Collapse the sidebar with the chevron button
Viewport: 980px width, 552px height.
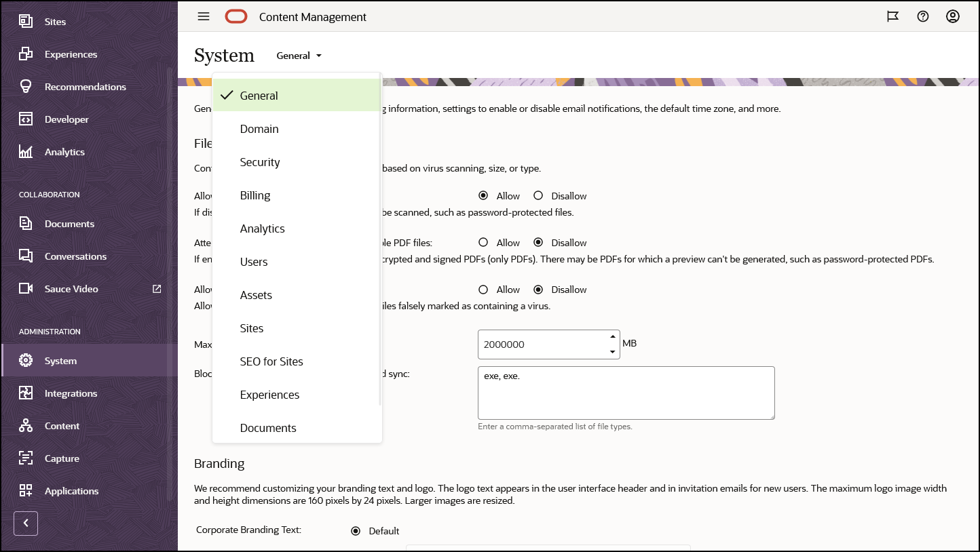(x=26, y=524)
